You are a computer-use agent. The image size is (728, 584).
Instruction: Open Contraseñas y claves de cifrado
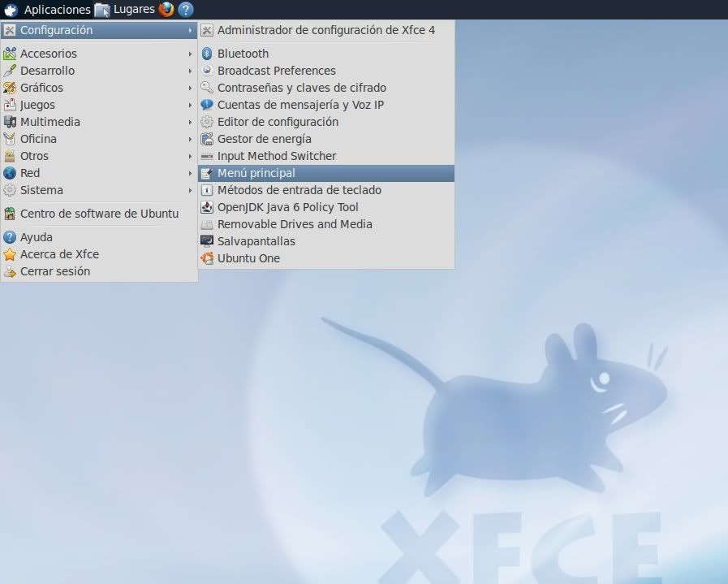(x=326, y=88)
